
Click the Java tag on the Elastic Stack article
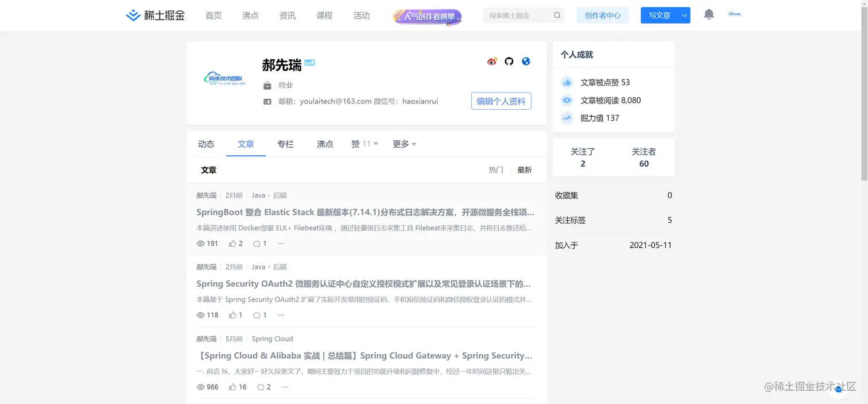258,195
